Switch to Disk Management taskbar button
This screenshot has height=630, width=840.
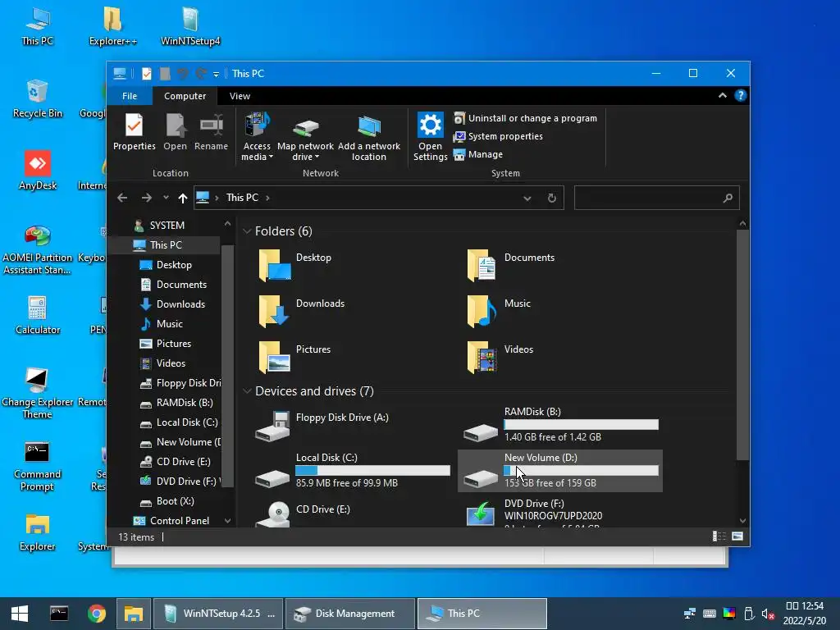[350, 614]
